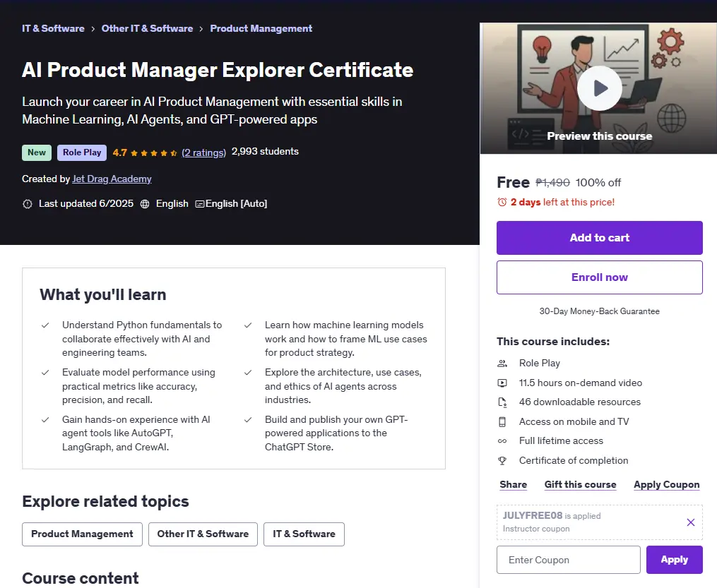This screenshot has height=588, width=717.
Task: Click the Last updated 6/2025 text
Action: click(86, 204)
